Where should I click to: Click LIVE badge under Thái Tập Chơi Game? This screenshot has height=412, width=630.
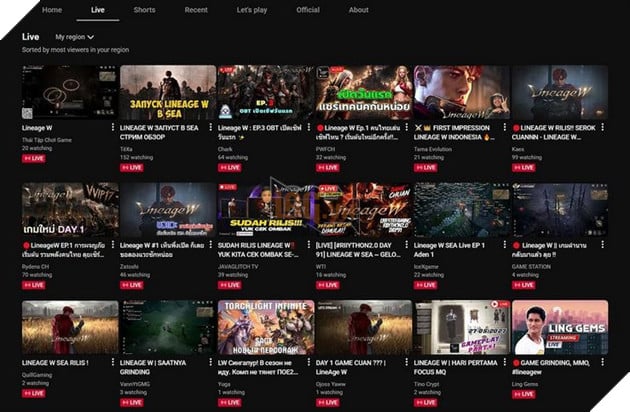point(34,158)
